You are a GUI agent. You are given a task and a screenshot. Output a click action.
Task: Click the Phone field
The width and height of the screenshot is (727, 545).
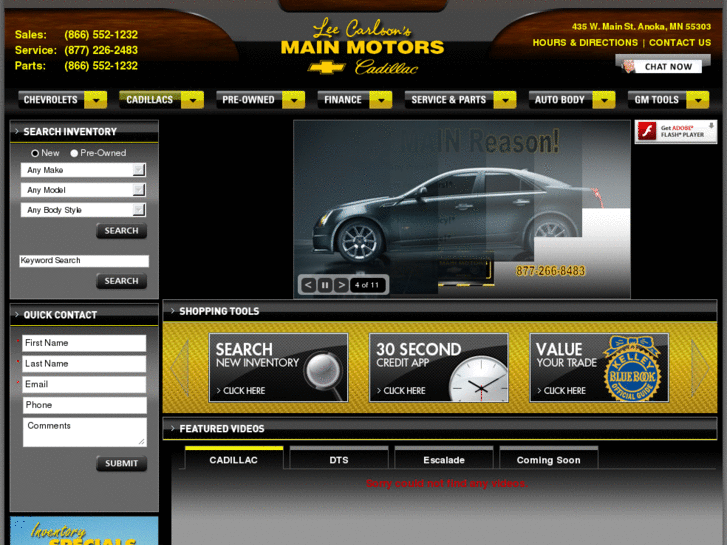(x=84, y=405)
